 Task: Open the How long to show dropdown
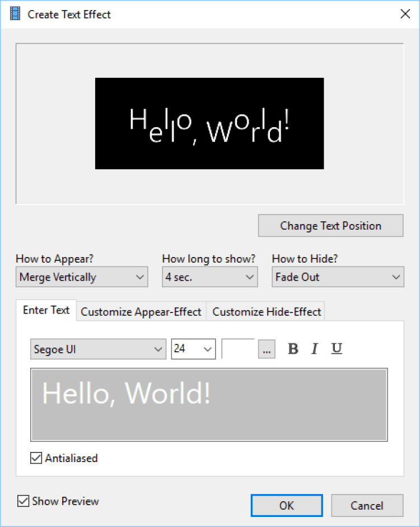pos(209,277)
